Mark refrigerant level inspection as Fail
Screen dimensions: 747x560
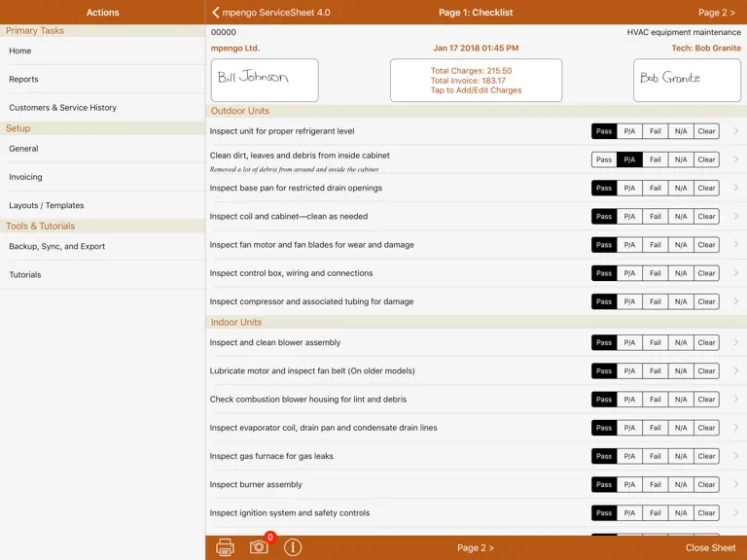point(655,131)
